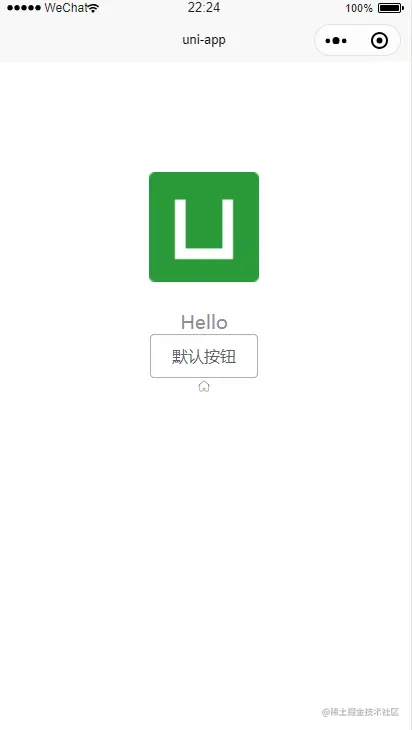Tap the uni-app navigation bar title
The width and height of the screenshot is (412, 730).
(x=204, y=40)
